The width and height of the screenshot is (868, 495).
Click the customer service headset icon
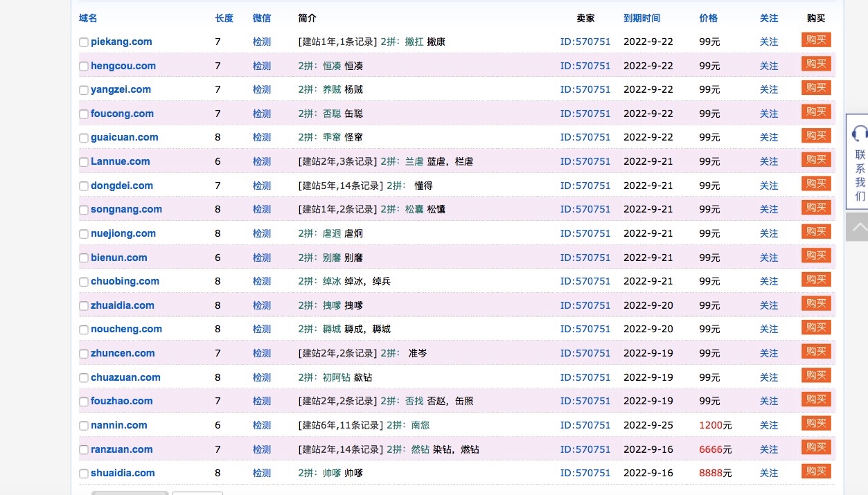tap(860, 133)
